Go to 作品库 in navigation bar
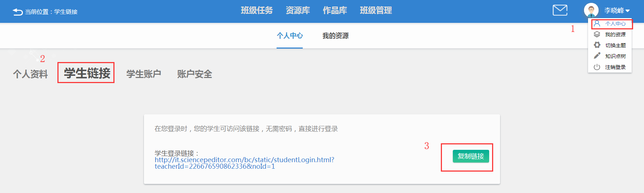The height and width of the screenshot is (193, 644). coord(335,11)
